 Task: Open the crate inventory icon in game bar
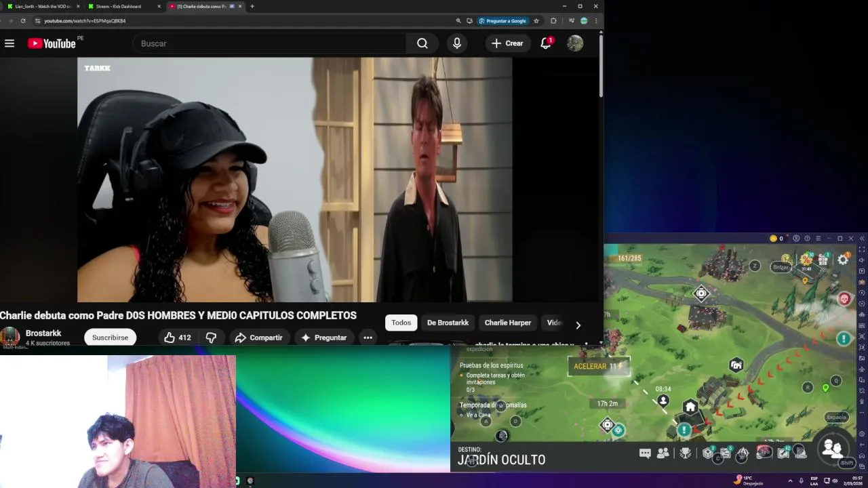tap(708, 453)
